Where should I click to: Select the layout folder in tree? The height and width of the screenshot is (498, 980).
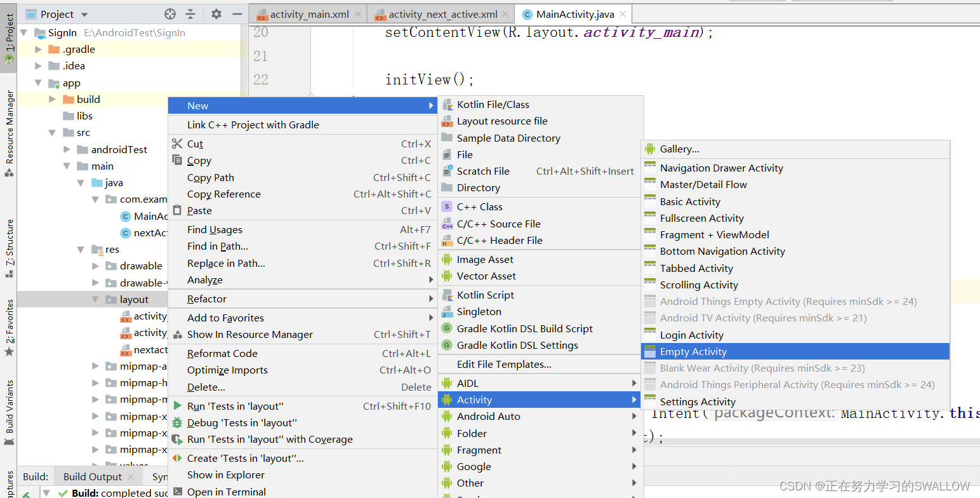click(134, 299)
